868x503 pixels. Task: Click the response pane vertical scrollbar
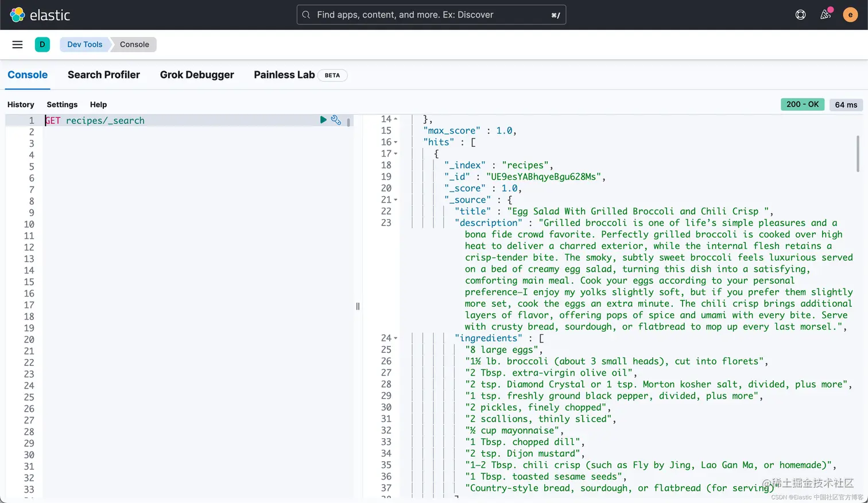858,154
